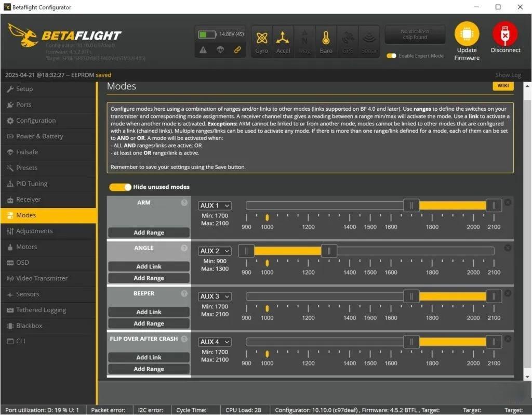
Task: Click Add Link under ANGLE
Action: [x=149, y=267]
